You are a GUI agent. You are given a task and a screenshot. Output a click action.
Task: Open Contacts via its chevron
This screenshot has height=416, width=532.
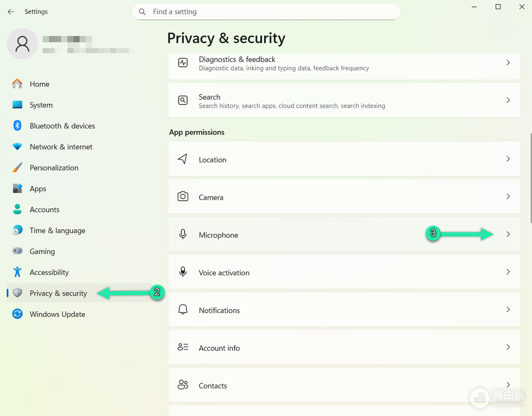tap(508, 385)
